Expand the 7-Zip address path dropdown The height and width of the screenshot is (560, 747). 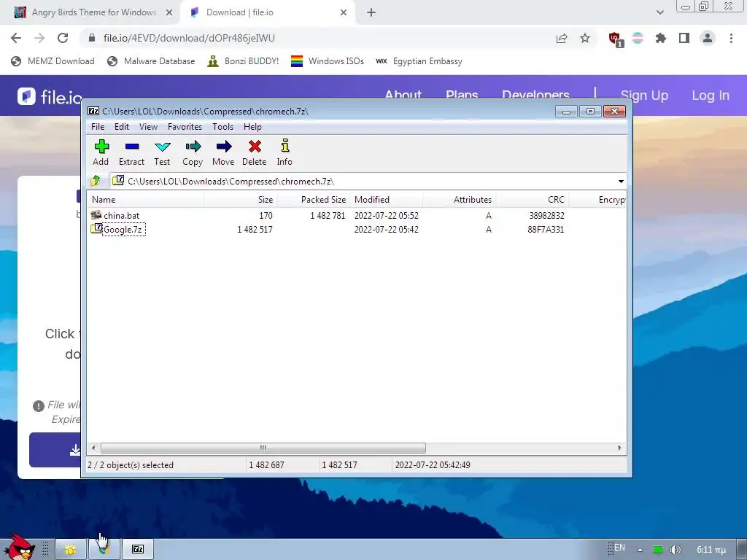click(621, 182)
